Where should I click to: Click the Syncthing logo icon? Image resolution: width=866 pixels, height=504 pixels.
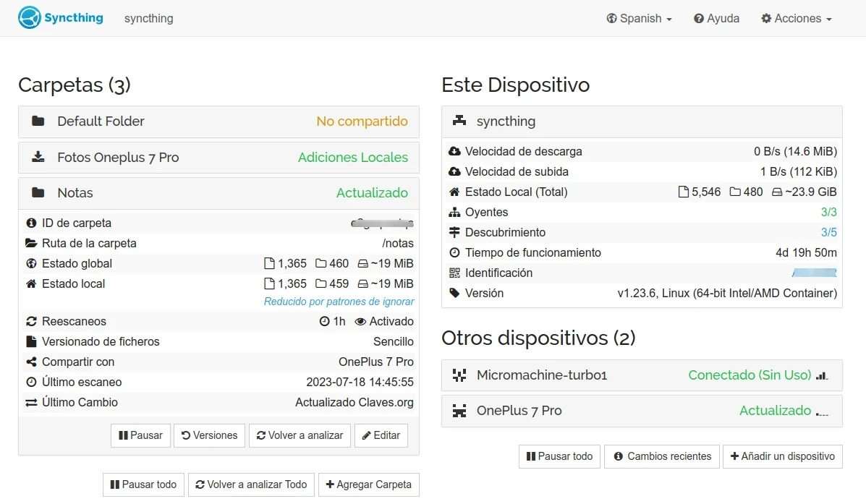click(x=30, y=17)
